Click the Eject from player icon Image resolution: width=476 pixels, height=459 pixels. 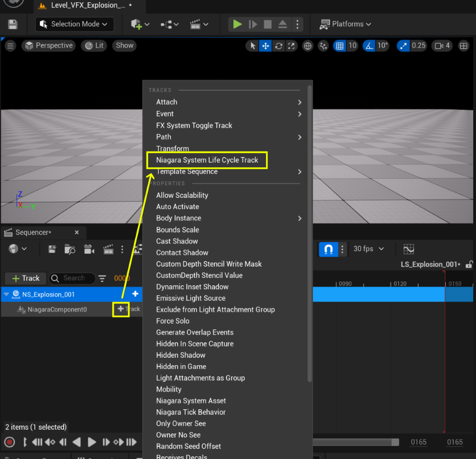click(283, 24)
